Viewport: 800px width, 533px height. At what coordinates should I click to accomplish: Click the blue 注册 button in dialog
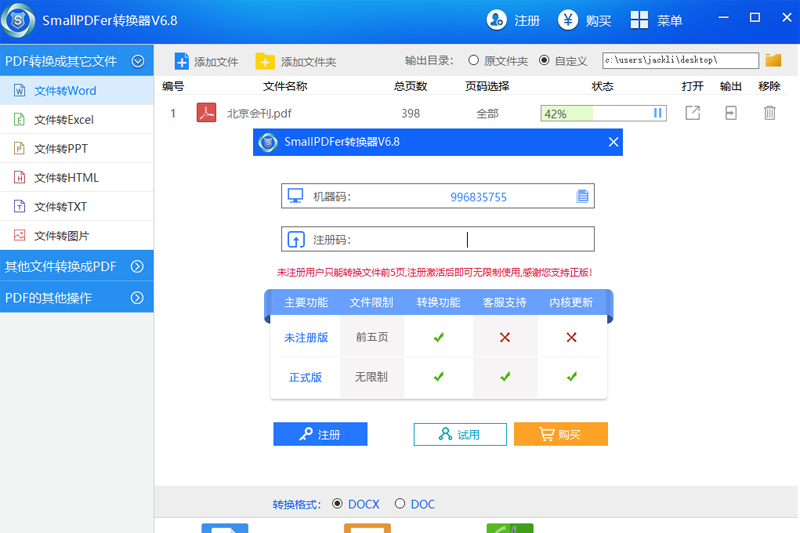320,434
